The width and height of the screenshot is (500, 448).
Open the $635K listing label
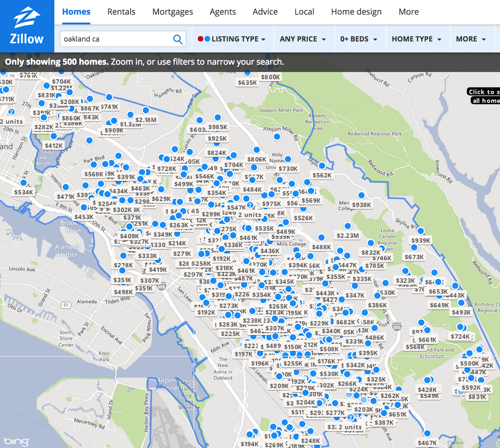[247, 82]
